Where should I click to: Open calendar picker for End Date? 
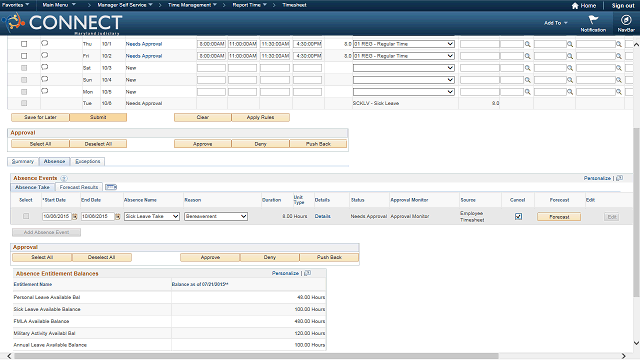(x=118, y=217)
